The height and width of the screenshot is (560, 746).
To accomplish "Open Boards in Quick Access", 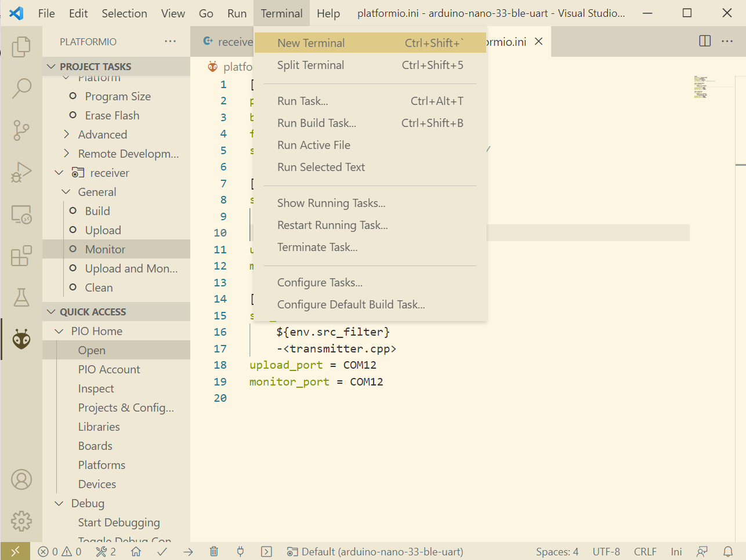I will [116, 446].
